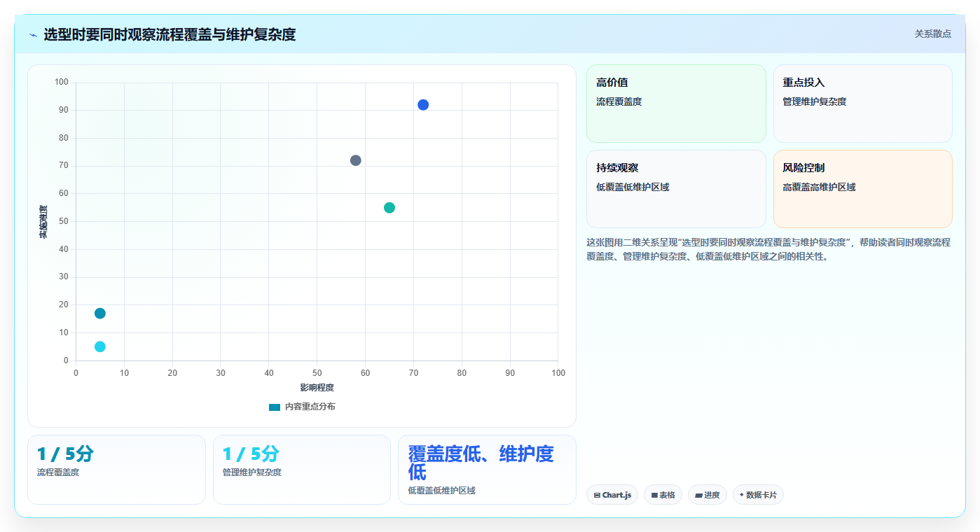Click the 管理维护复杂度 1 / 5分 card
The height and width of the screenshot is (532, 980).
click(302, 470)
